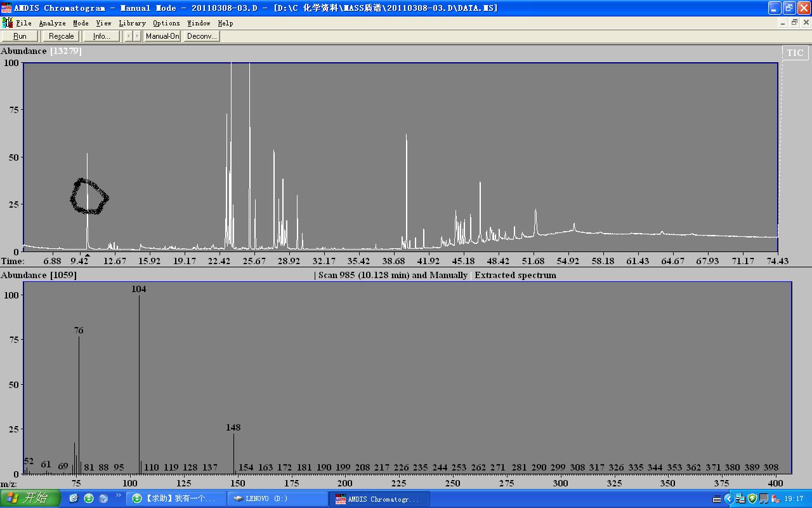Open the Analyze menu
Image resolution: width=812 pixels, height=508 pixels.
pos(52,23)
